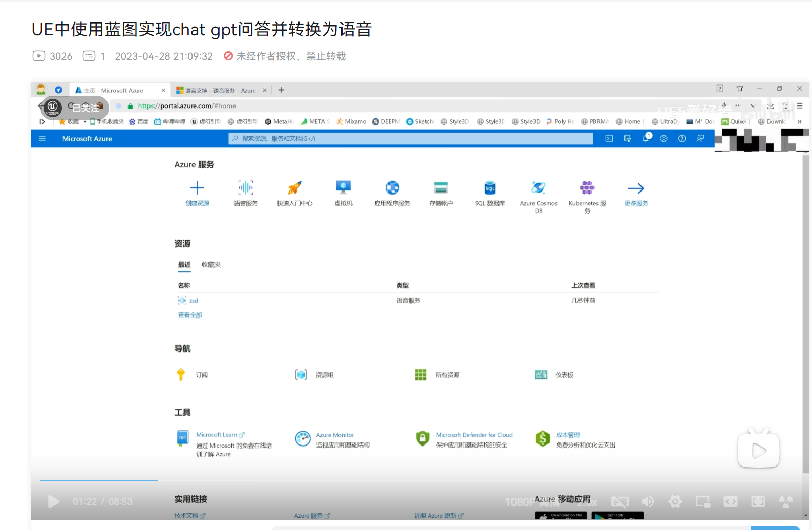Open Quixel bookmark
812x530 pixels.
tap(735, 122)
